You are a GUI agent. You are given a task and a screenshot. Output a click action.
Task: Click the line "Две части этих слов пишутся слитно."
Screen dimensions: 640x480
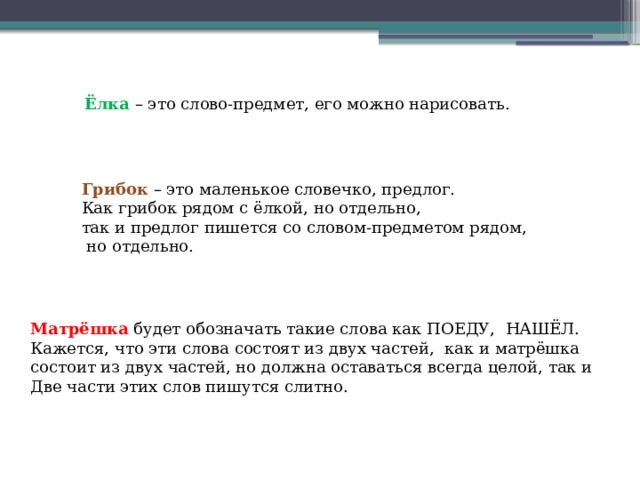[189, 387]
